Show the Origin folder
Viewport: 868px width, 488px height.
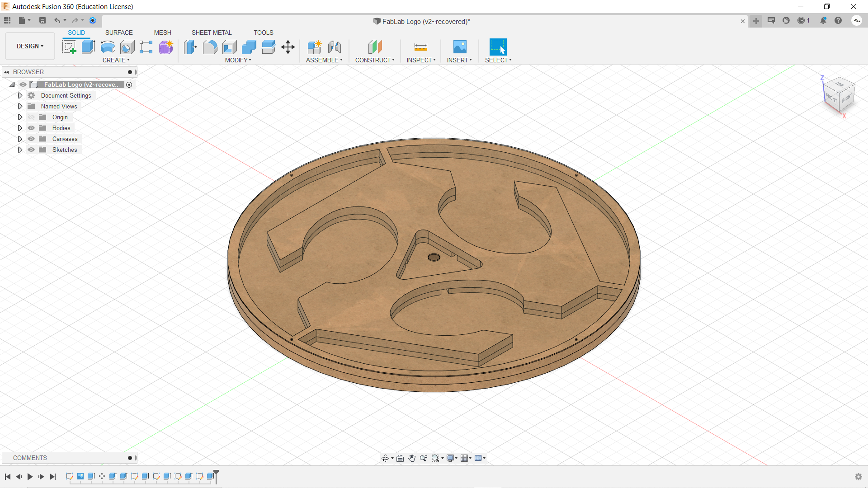click(x=31, y=117)
